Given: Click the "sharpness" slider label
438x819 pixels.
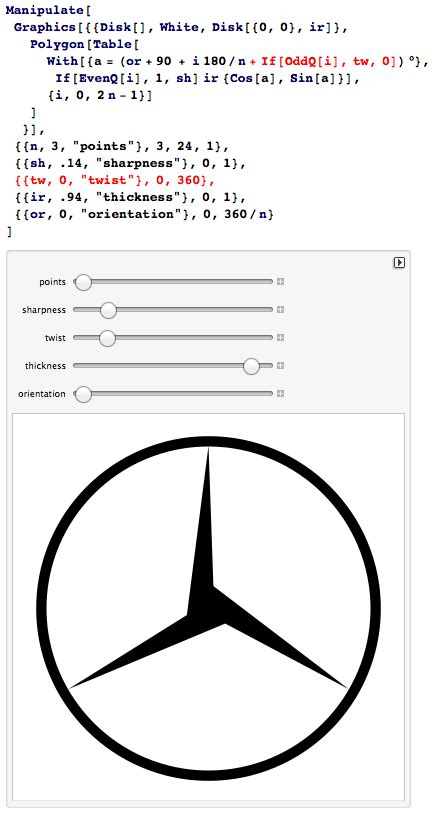Looking at the screenshot, I should (x=44, y=310).
